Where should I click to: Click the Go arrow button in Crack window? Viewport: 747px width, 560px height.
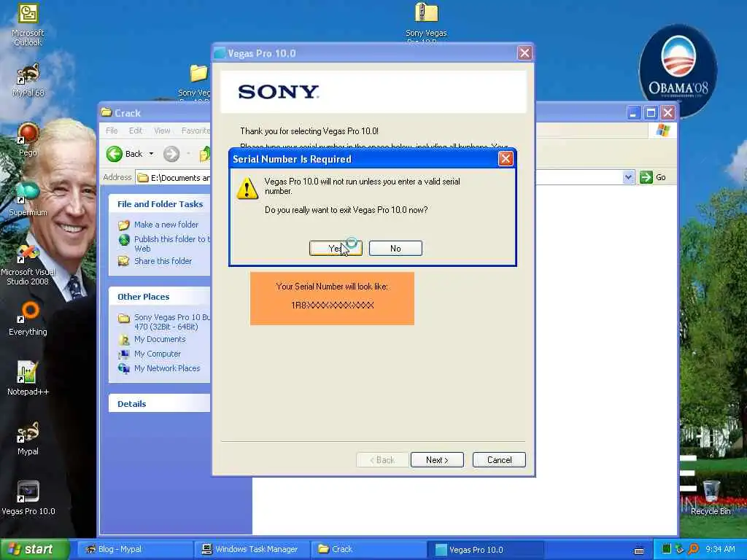click(646, 177)
